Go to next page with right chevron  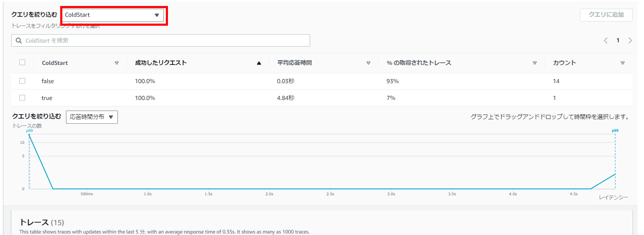click(x=630, y=41)
